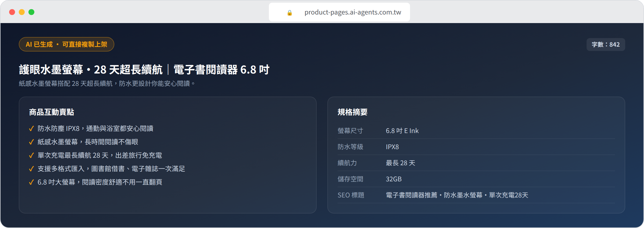Click the checkmark beside '6.8 吋大螢幕'
This screenshot has height=228, width=644.
31,182
